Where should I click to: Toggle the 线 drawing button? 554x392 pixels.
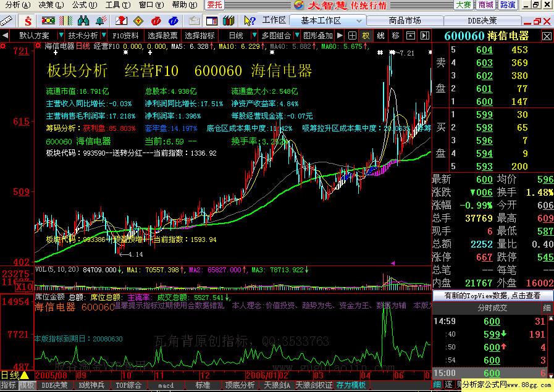tap(380, 35)
